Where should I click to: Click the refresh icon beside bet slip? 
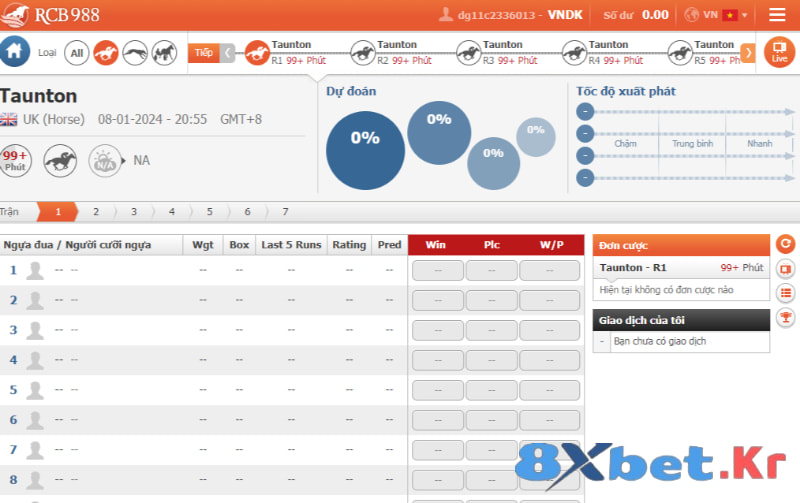click(x=785, y=244)
